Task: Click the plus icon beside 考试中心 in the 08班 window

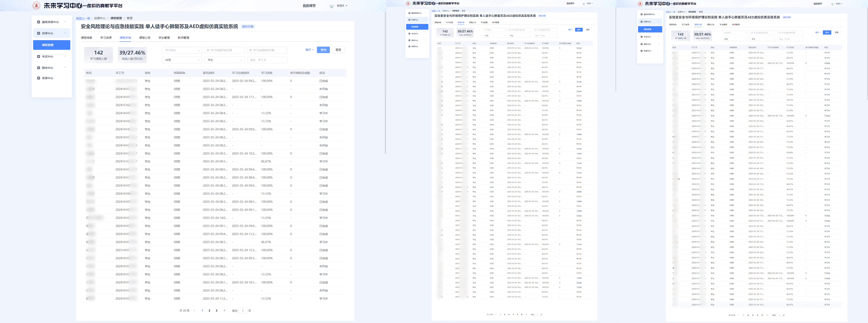Action: click(38, 56)
